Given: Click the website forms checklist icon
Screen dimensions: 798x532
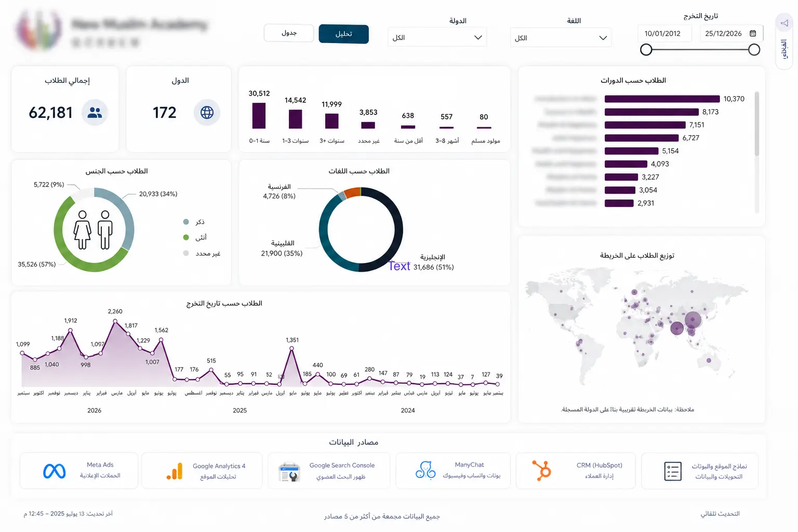Looking at the screenshot, I should (x=673, y=471).
